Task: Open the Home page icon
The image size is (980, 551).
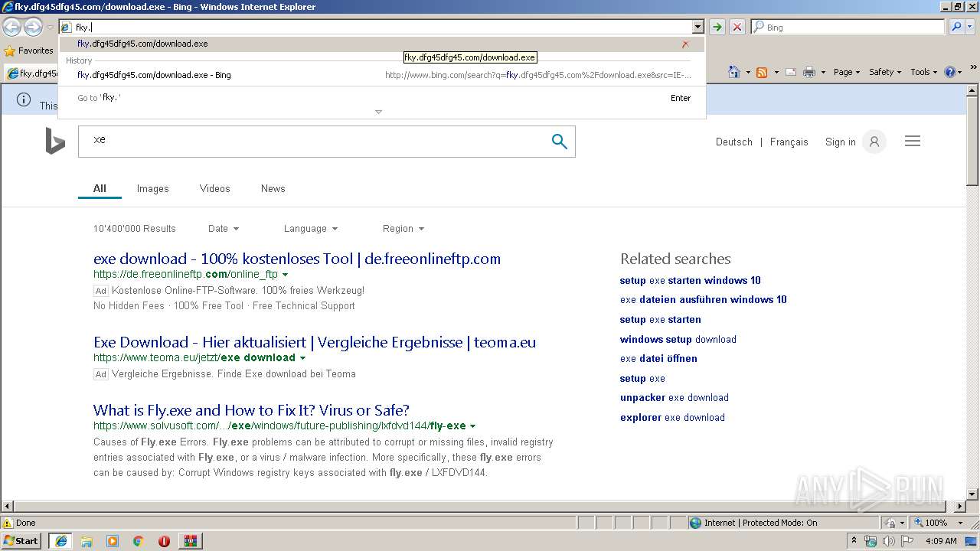Action: pos(733,72)
